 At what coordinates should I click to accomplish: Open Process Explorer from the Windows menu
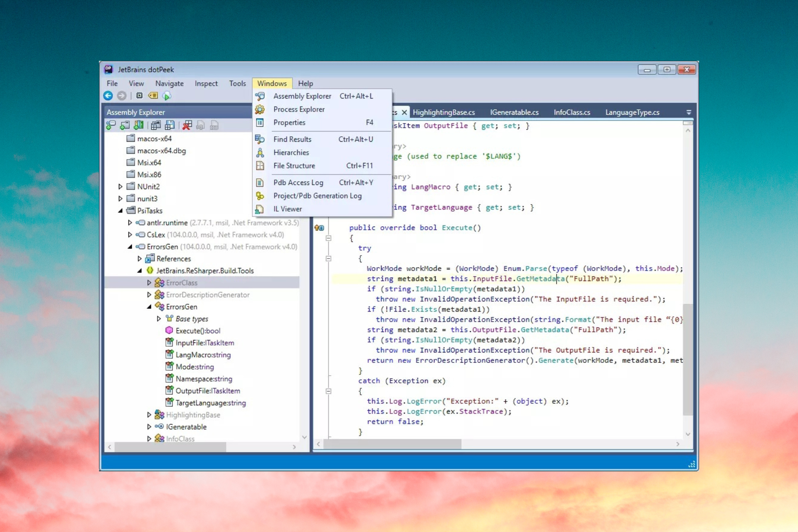(299, 109)
